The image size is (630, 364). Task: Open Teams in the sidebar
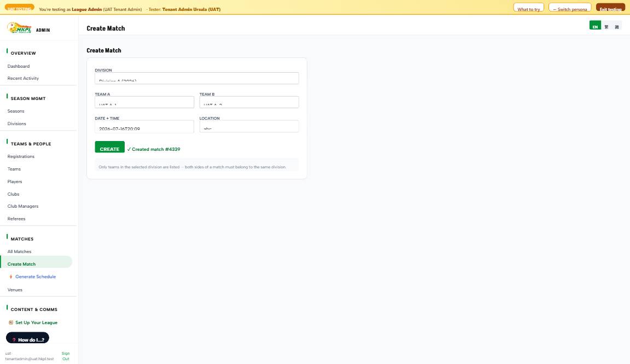(14, 169)
